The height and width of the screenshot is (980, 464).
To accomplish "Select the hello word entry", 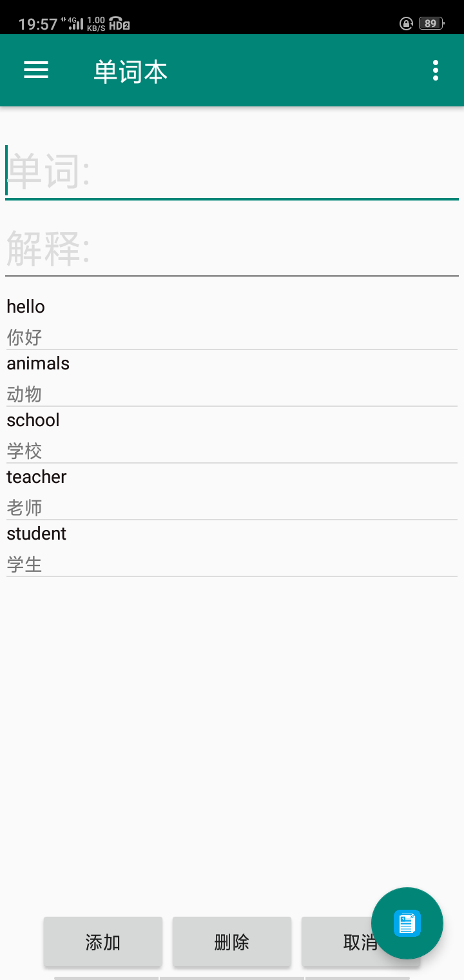I will 26,307.
